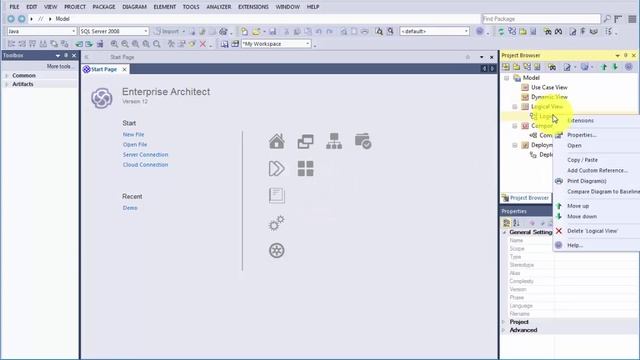The width and height of the screenshot is (640, 360).
Task: Select Use Case View in Project Browser
Action: coord(549,87)
